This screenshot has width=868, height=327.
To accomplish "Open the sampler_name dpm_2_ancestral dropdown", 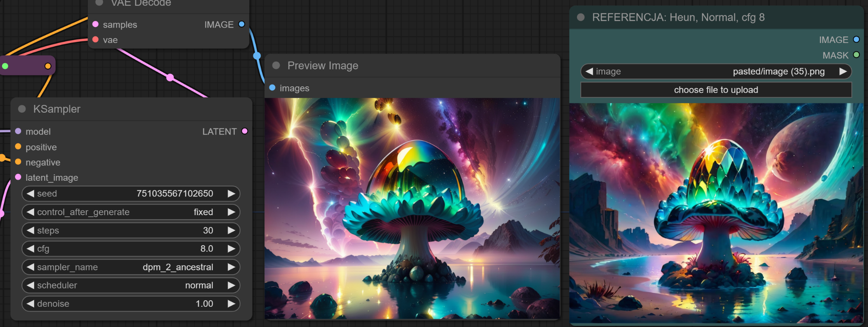I will [131, 267].
